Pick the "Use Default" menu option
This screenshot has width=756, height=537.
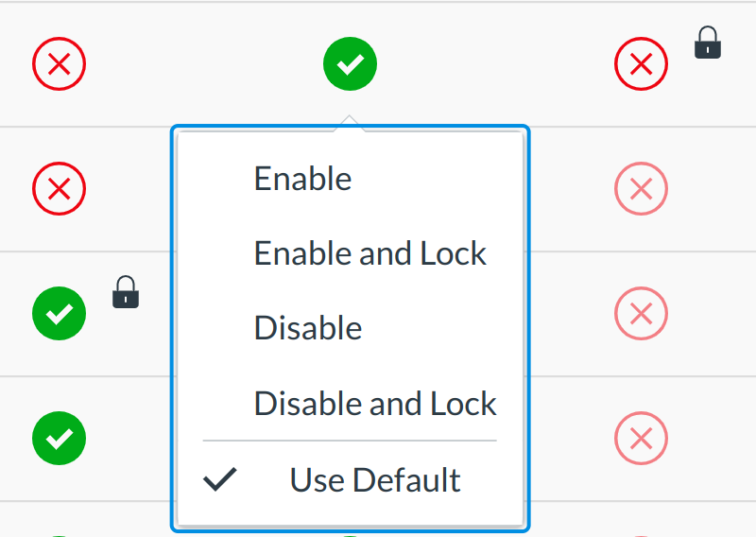point(374,479)
